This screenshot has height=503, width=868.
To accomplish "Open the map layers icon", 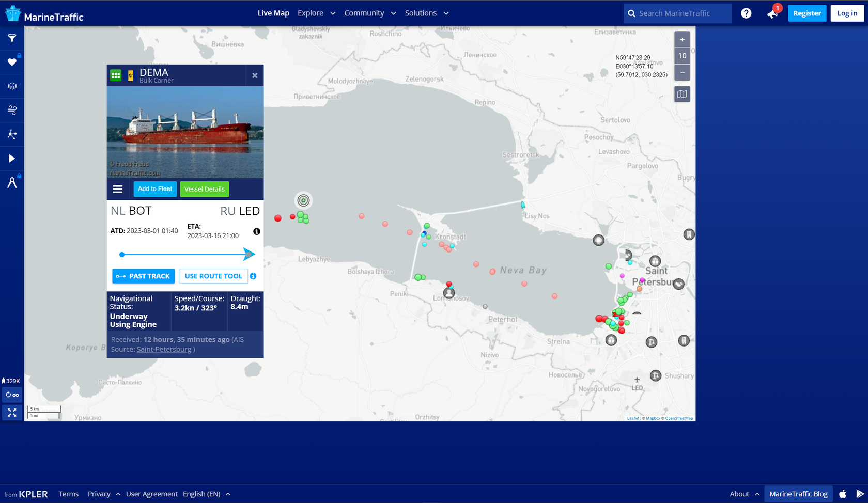I will pyautogui.click(x=12, y=86).
